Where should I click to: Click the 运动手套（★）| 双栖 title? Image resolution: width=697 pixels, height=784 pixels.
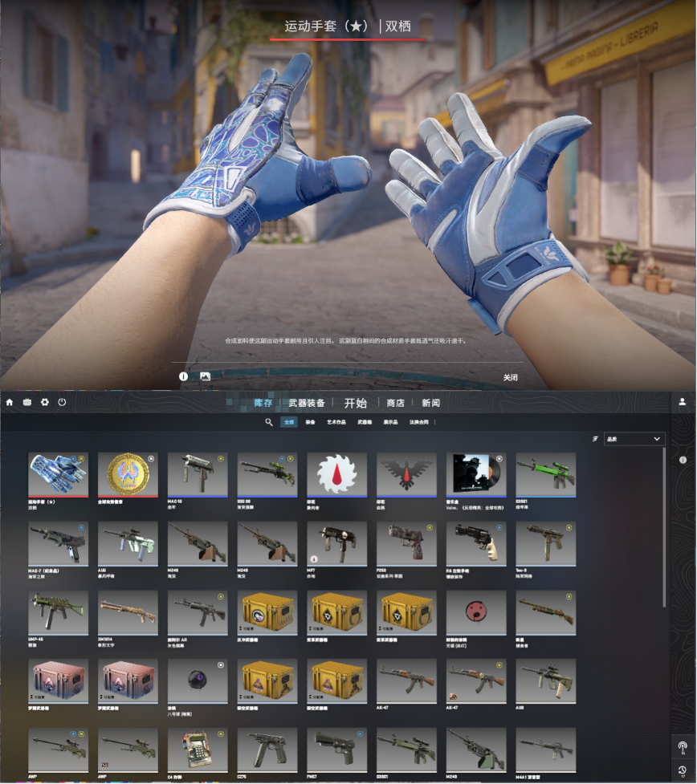(348, 26)
